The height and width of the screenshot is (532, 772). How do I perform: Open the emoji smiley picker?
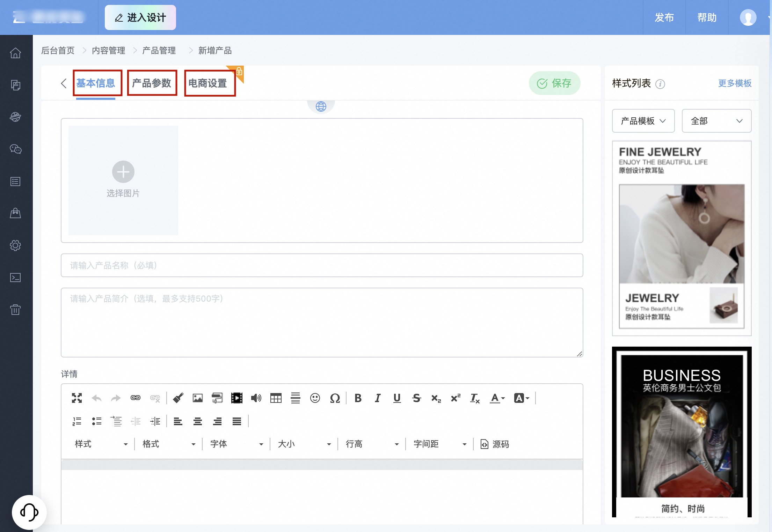[x=315, y=398]
